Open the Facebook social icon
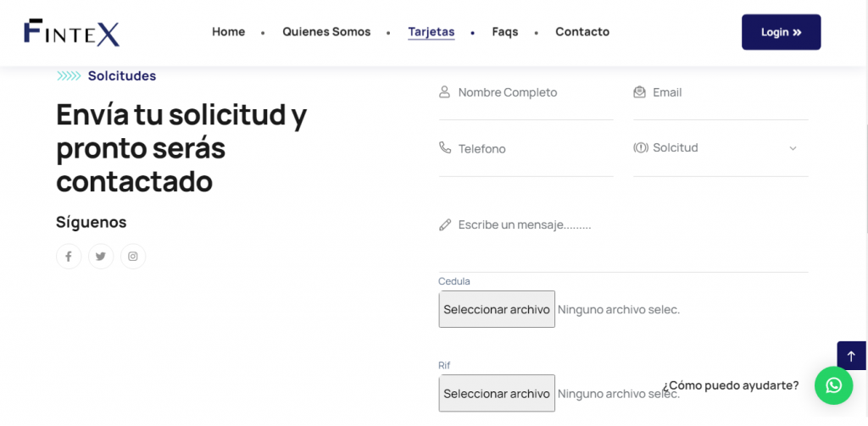 (69, 257)
